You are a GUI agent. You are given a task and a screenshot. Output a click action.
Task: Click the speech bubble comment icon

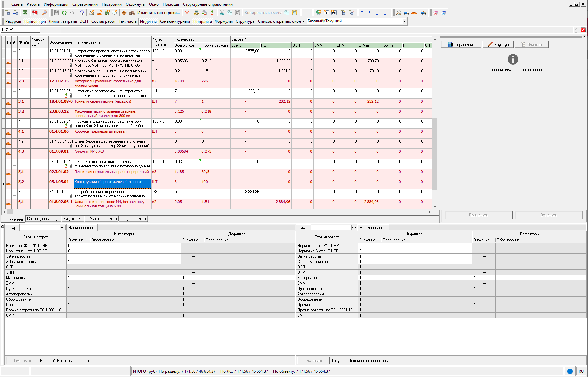point(115,13)
